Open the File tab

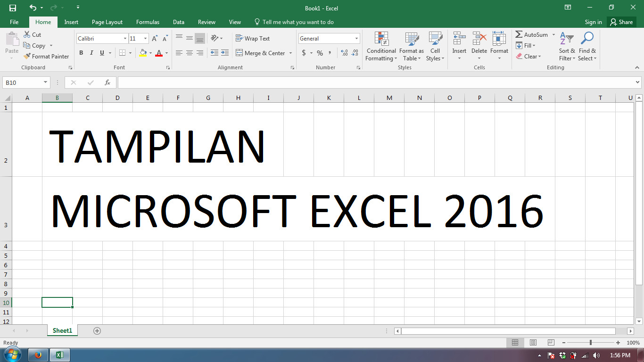[14, 22]
